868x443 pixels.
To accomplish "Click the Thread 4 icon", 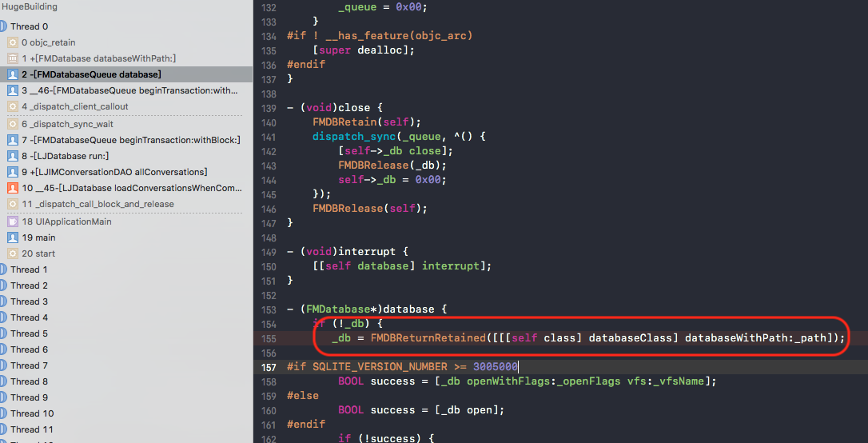I will click(x=3, y=317).
